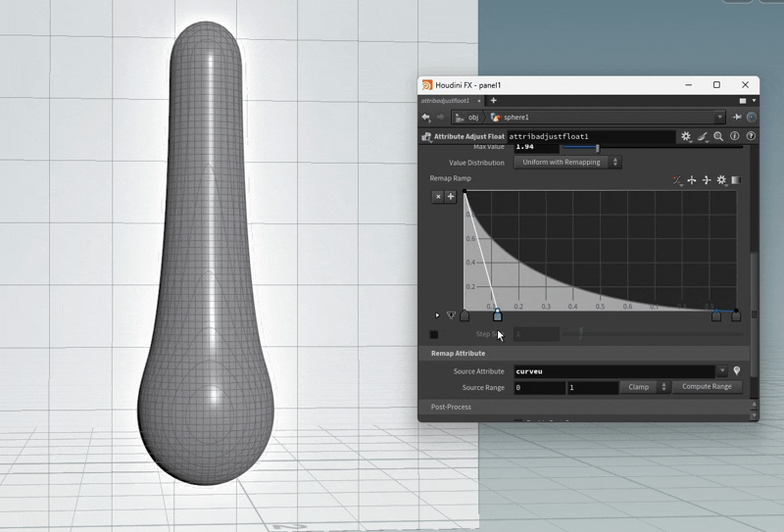784x532 pixels.
Task: Open the network path dropdown arrow
Action: click(719, 117)
